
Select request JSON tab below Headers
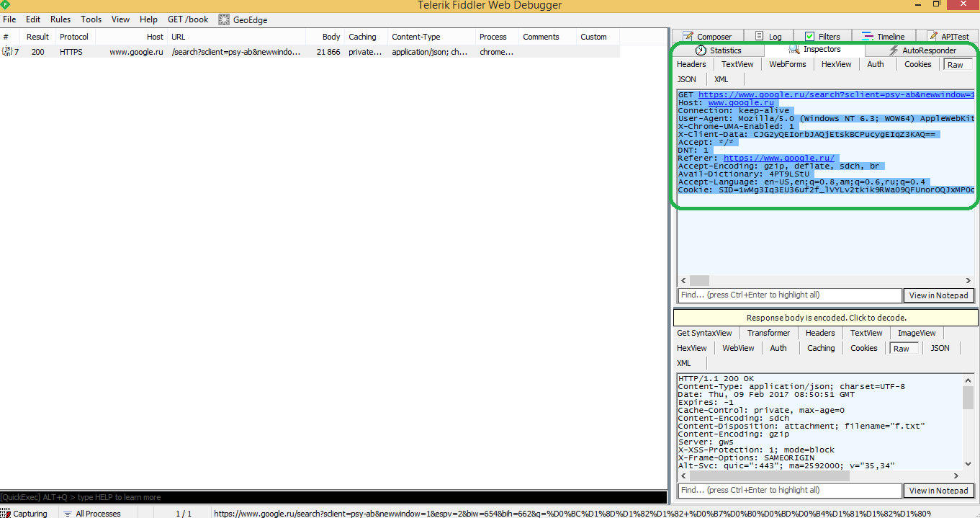pyautogui.click(x=687, y=79)
